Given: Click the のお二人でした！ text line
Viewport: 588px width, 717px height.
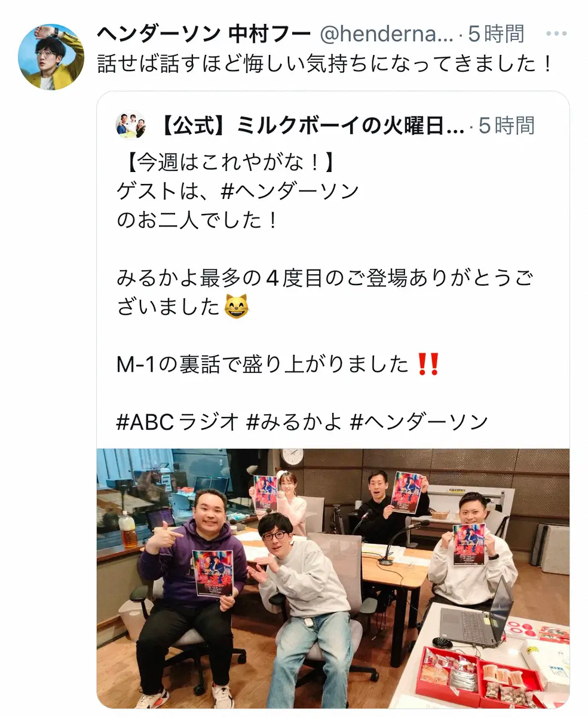Looking at the screenshot, I should (197, 220).
